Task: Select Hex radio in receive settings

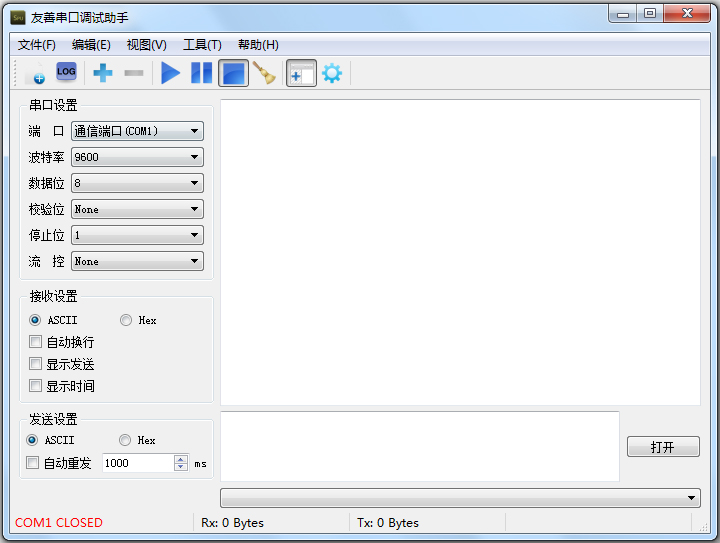Action: pyautogui.click(x=126, y=321)
